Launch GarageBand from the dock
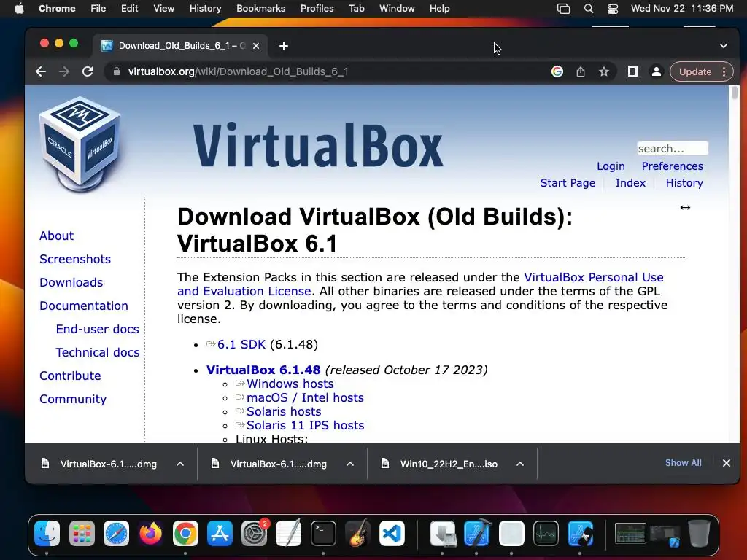The image size is (747, 560). pyautogui.click(x=357, y=533)
